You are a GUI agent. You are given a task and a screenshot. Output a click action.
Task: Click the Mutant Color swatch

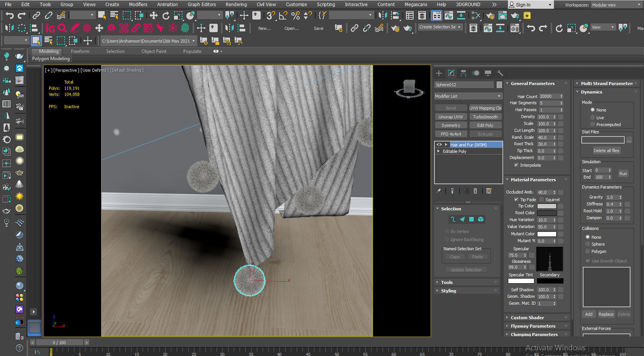pos(547,234)
